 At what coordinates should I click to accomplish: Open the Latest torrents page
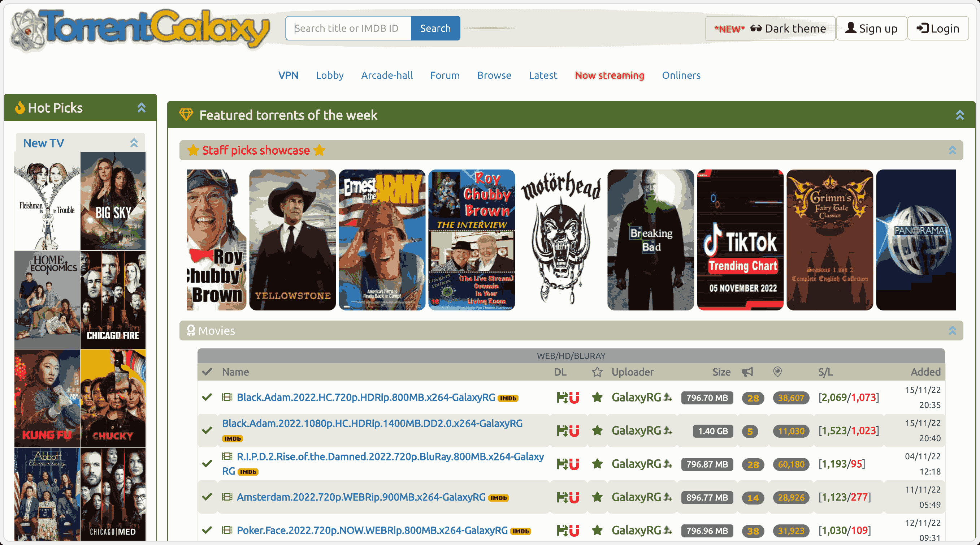pyautogui.click(x=543, y=76)
